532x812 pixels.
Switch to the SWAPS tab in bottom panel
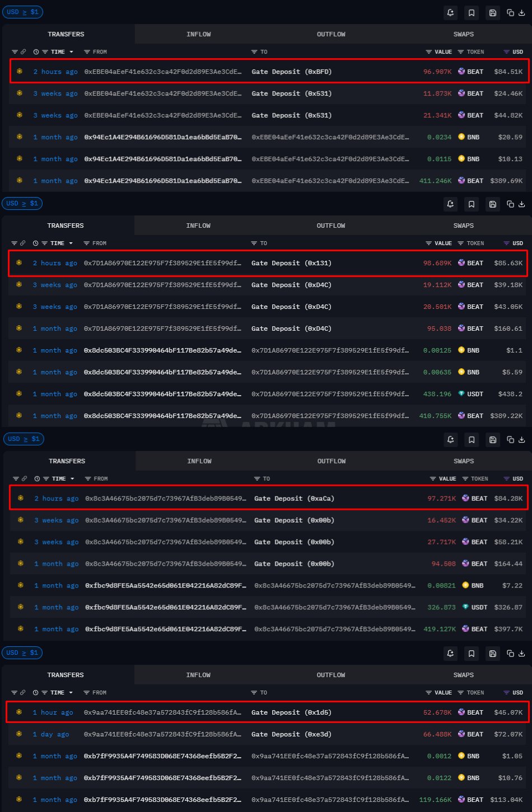tap(464, 675)
